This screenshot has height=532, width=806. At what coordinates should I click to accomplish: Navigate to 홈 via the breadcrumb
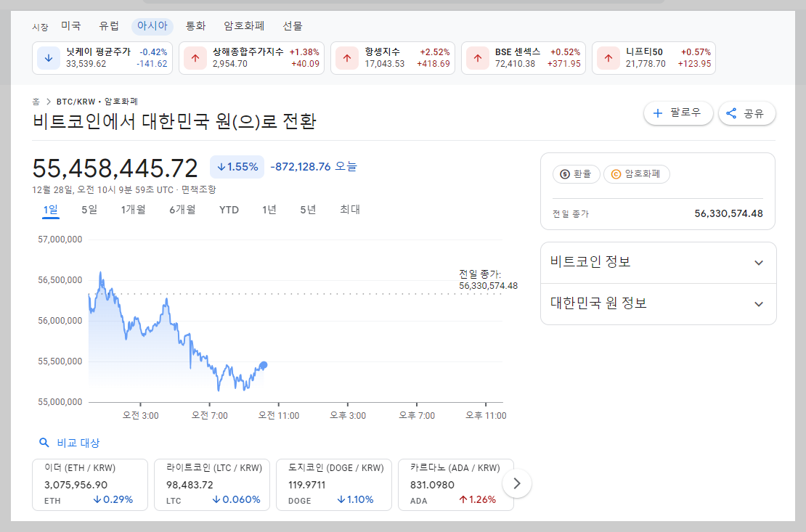[x=35, y=102]
